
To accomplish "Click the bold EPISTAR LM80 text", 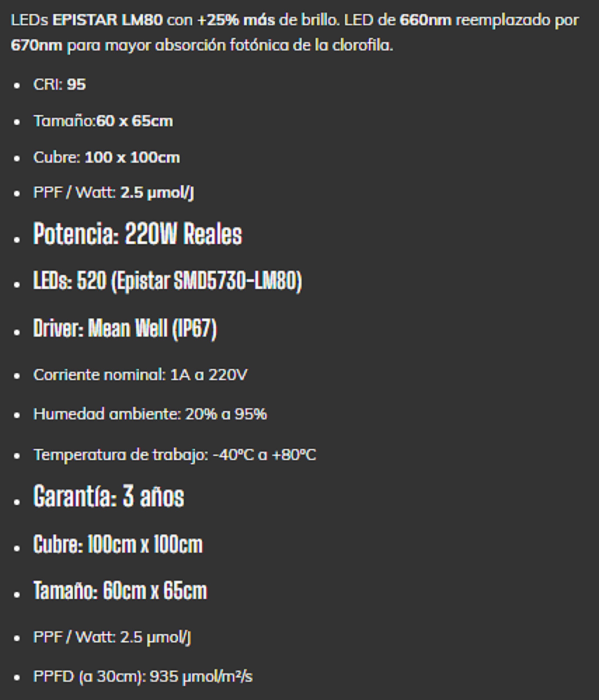I will click(x=107, y=20).
